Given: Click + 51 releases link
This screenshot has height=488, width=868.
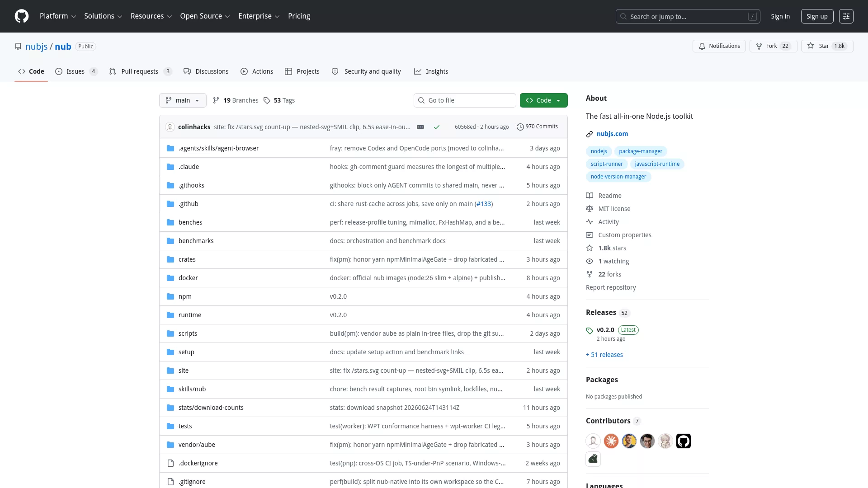Looking at the screenshot, I should click(x=604, y=355).
